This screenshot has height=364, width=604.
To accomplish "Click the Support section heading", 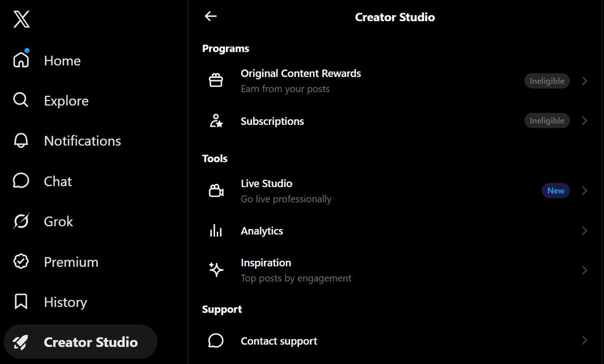I will [222, 309].
